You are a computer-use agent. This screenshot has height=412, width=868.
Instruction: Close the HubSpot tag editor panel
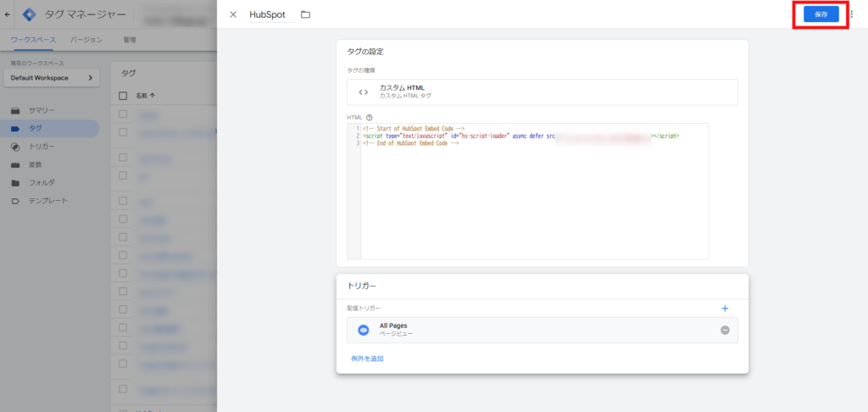(x=233, y=14)
